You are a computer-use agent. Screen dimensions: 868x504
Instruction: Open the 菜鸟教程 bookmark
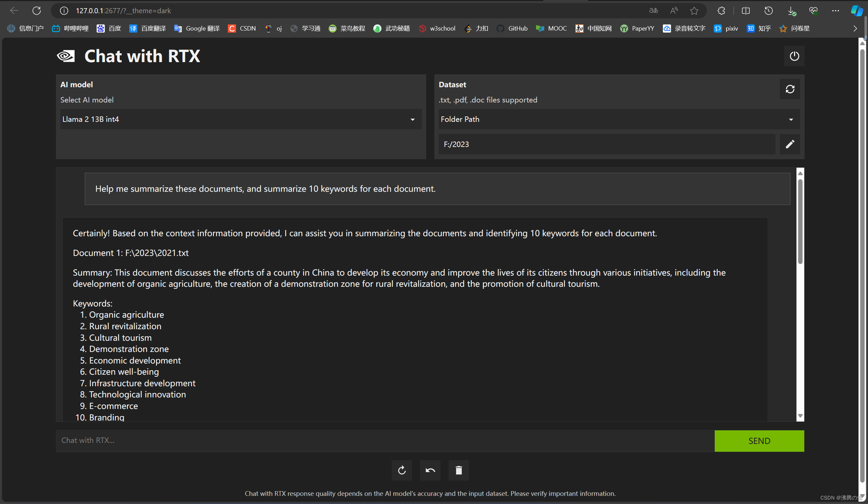pyautogui.click(x=347, y=29)
